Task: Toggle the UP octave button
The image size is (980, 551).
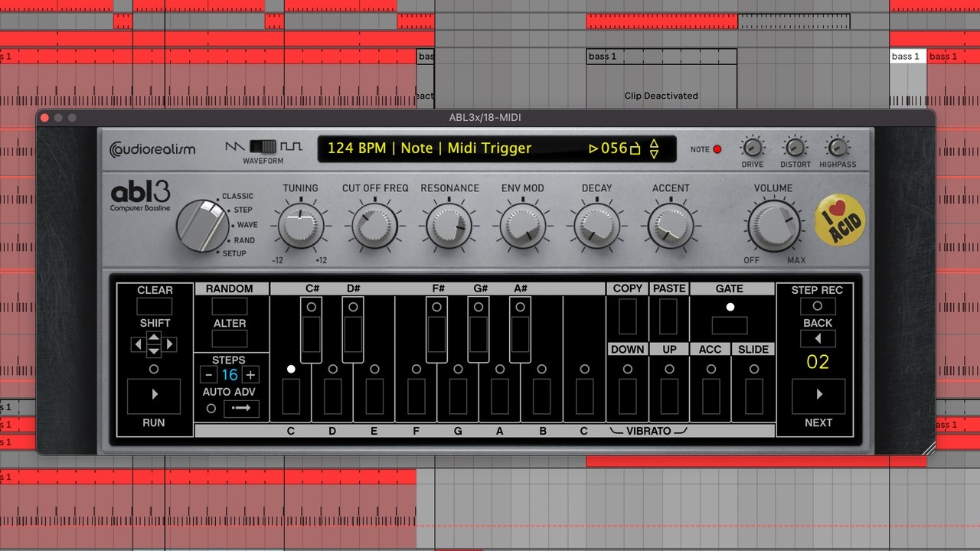Action: [x=669, y=395]
